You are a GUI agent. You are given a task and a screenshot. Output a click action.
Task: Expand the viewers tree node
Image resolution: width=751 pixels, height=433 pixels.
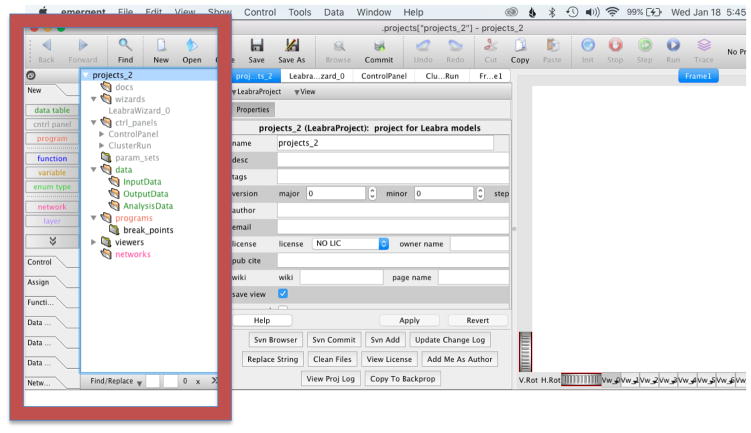(95, 242)
